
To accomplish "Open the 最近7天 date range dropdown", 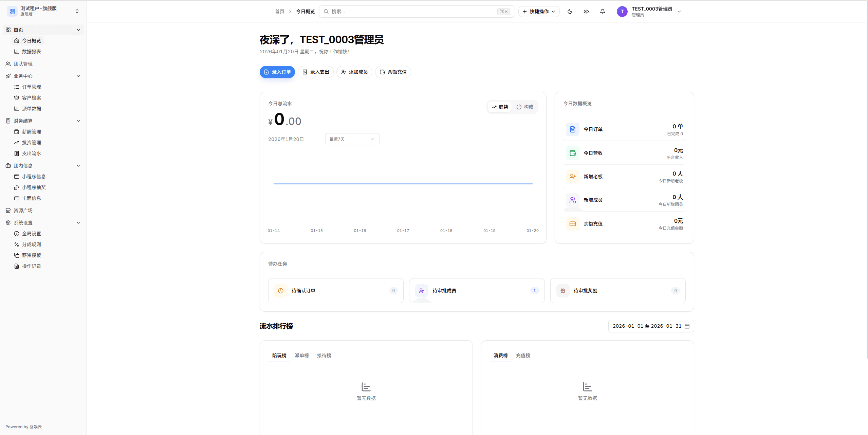I will 352,139.
